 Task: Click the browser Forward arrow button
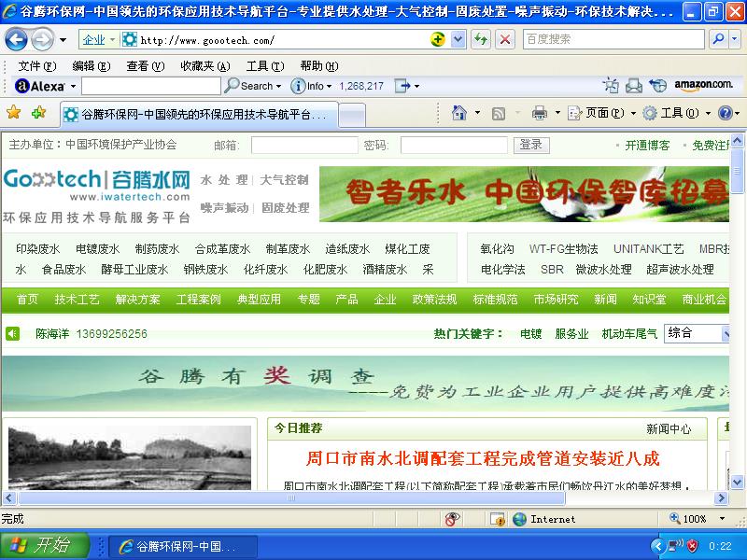point(43,39)
